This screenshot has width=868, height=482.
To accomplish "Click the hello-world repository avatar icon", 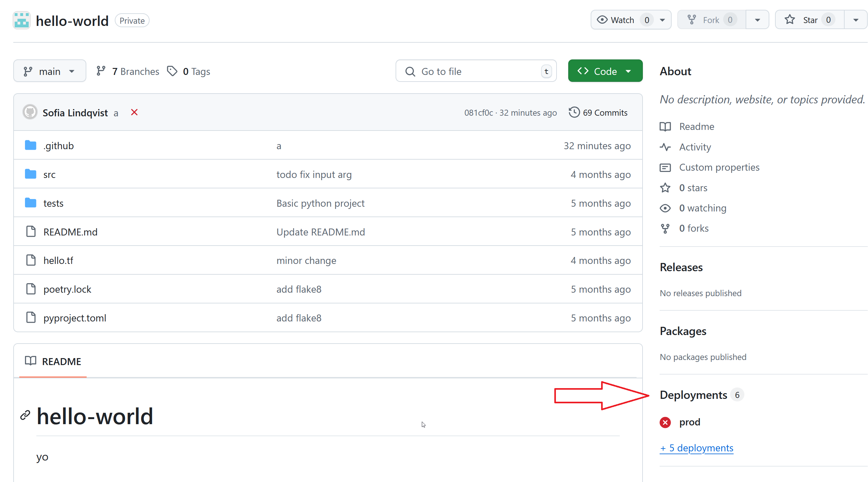I will 22,21.
